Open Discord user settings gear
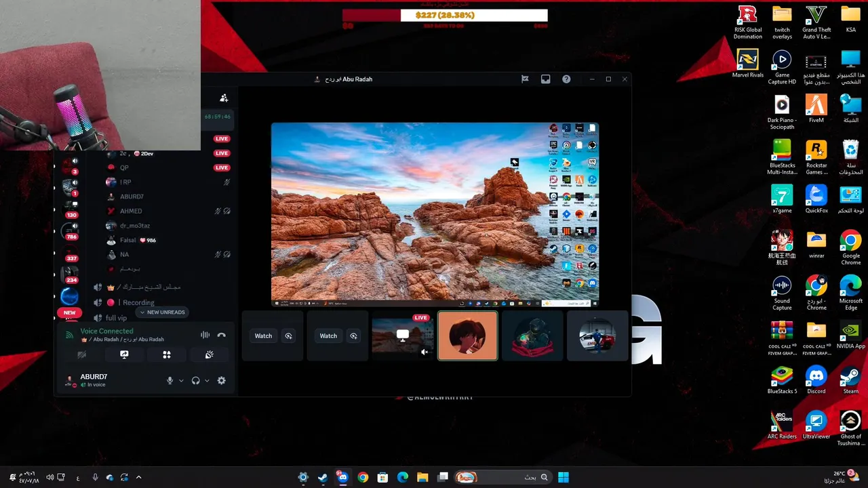The width and height of the screenshot is (868, 488). coord(221,381)
